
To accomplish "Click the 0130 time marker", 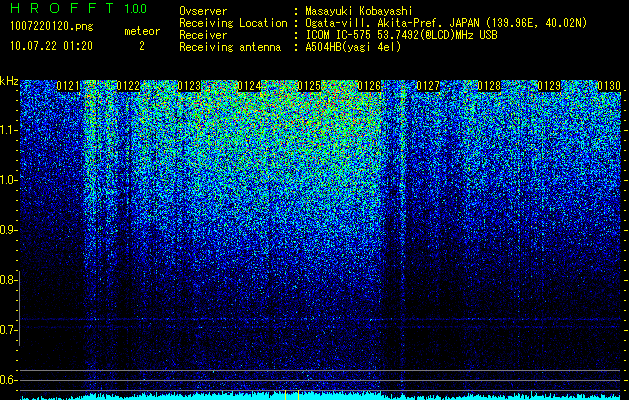I will point(609,86).
